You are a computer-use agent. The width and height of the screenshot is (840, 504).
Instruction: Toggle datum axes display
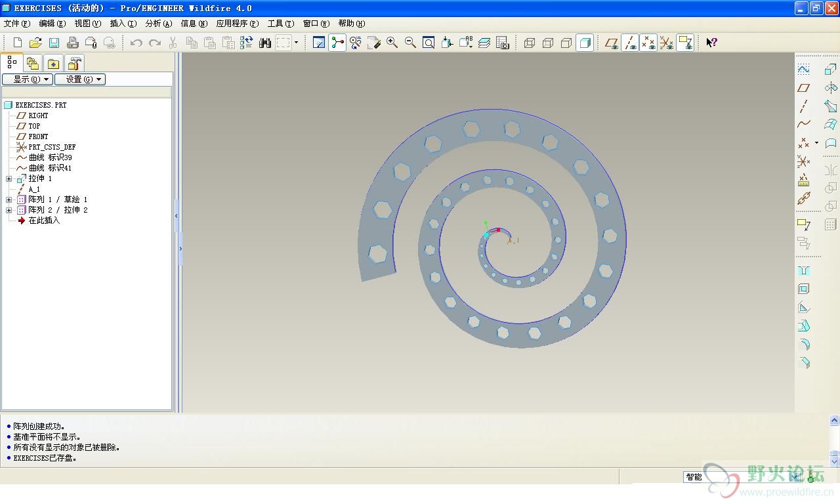(630, 43)
